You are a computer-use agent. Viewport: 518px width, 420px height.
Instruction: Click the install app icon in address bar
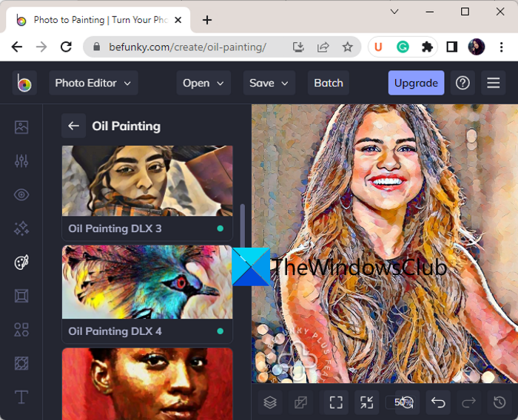(298, 47)
